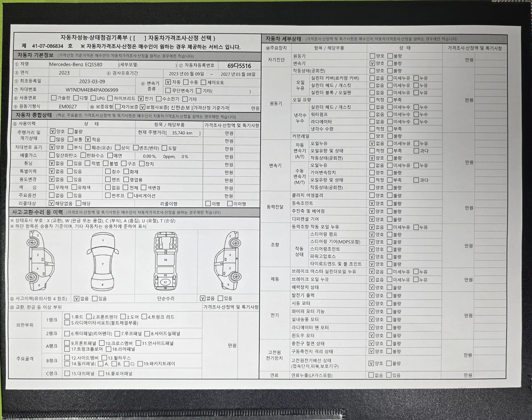Check the 수동 transmission box
532x420 pixels.
[x=186, y=82]
